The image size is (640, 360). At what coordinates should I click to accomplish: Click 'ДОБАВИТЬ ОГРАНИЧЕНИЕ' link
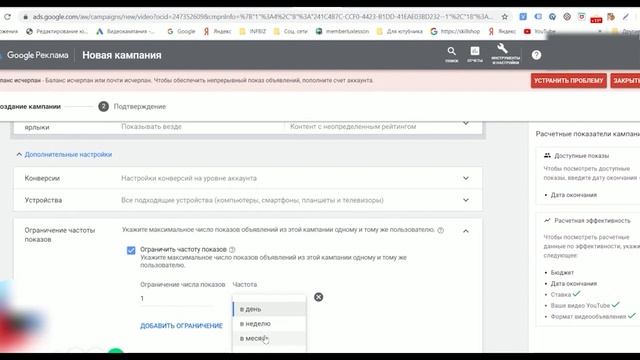[x=182, y=326]
